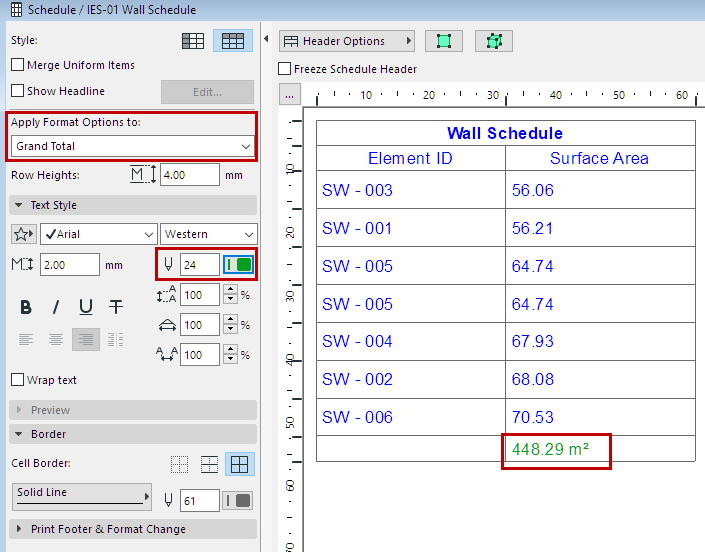The image size is (705, 552).
Task: Decrease the width factor percentage stepper
Action: [x=231, y=329]
